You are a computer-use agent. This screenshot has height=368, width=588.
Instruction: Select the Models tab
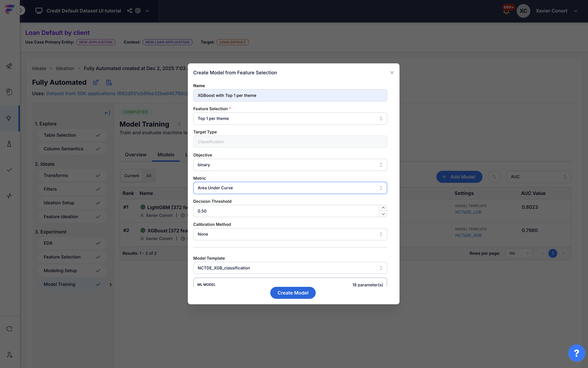166,155
